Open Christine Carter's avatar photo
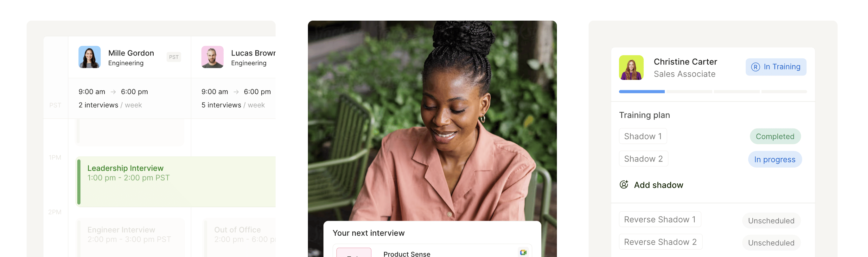 [x=631, y=68]
